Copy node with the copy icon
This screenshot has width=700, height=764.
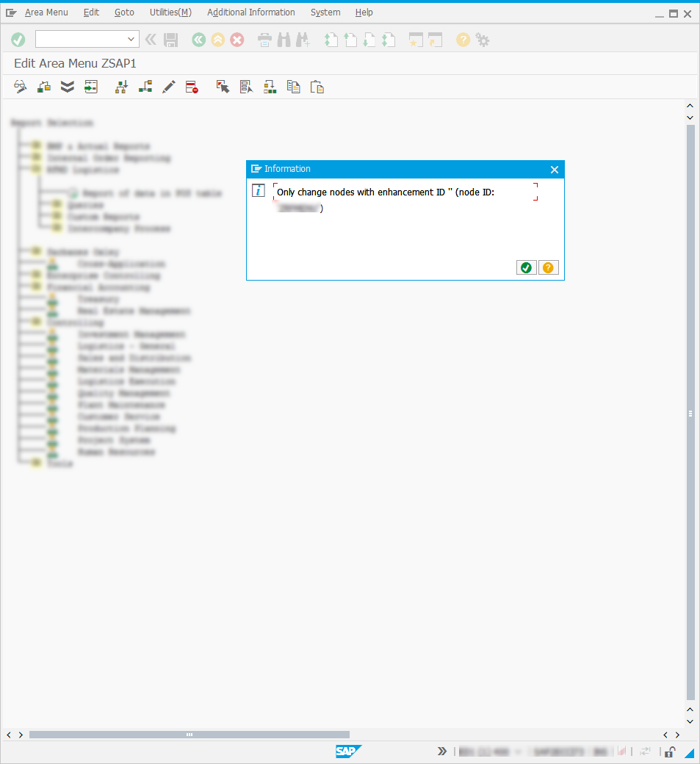pos(293,87)
